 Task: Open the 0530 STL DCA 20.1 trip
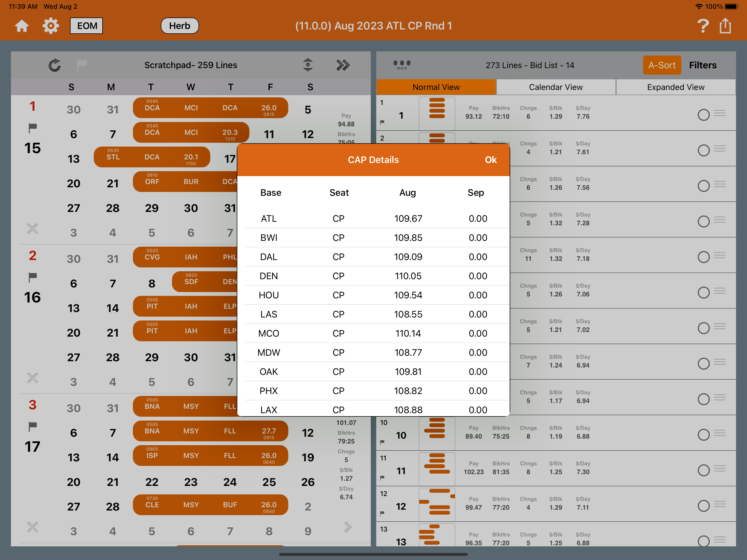coord(152,157)
